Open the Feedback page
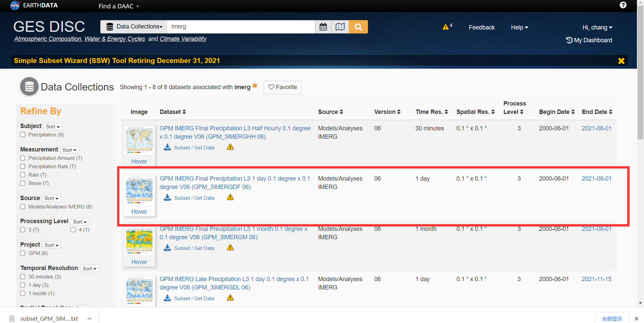The height and width of the screenshot is (323, 644). (x=482, y=27)
